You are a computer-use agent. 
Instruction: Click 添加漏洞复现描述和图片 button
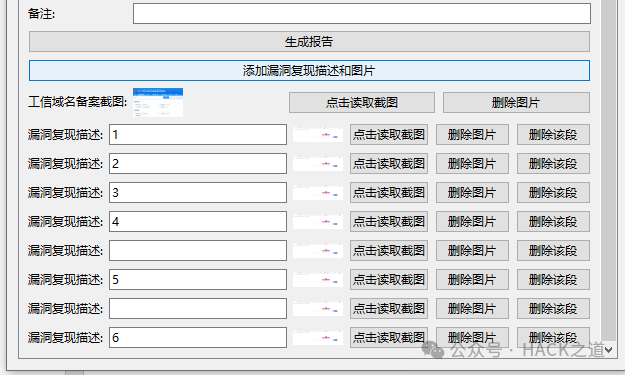click(x=309, y=71)
